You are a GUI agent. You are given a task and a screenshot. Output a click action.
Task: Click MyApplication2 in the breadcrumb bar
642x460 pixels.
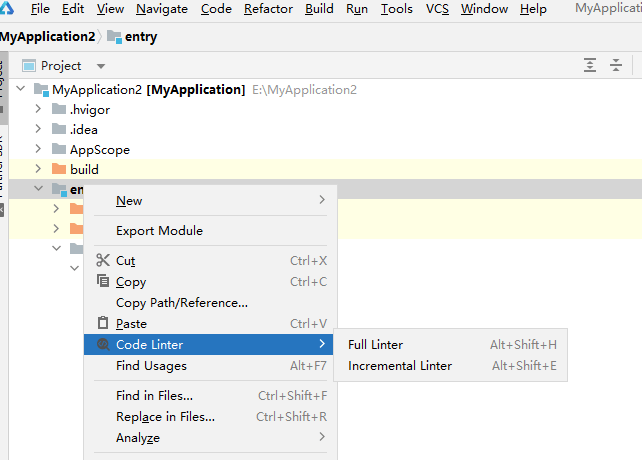coord(47,36)
